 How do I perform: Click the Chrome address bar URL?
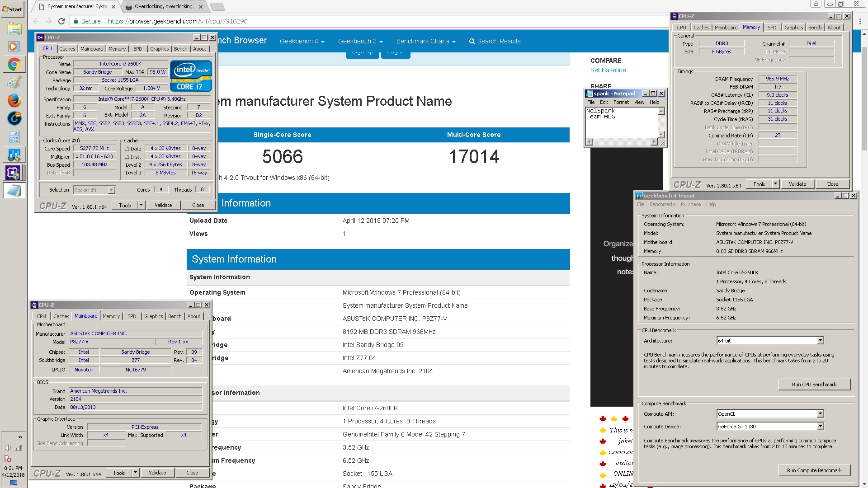[178, 21]
